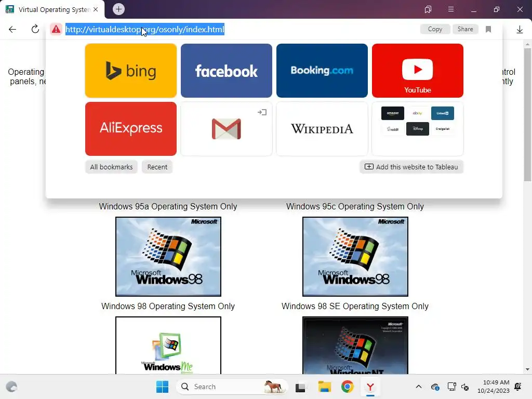Open the AliExpress tile

130,129
